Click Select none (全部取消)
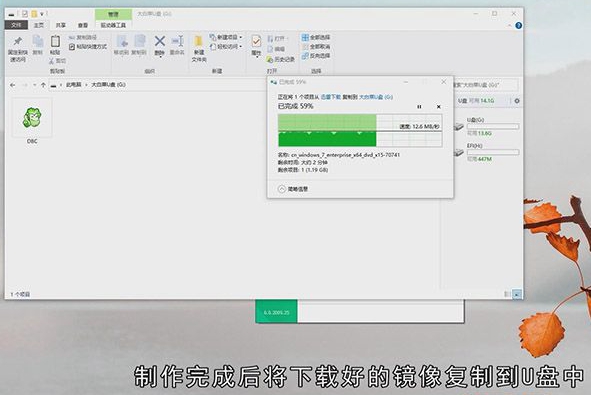The height and width of the screenshot is (395, 591). click(x=316, y=46)
